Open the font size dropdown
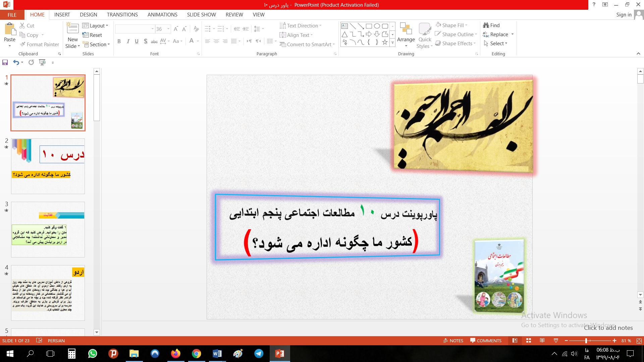 pyautogui.click(x=168, y=29)
